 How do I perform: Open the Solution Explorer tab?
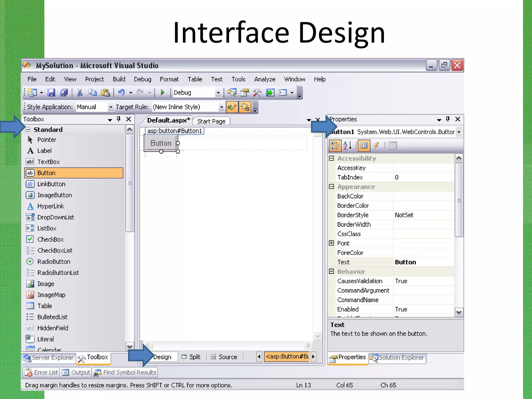(x=398, y=358)
